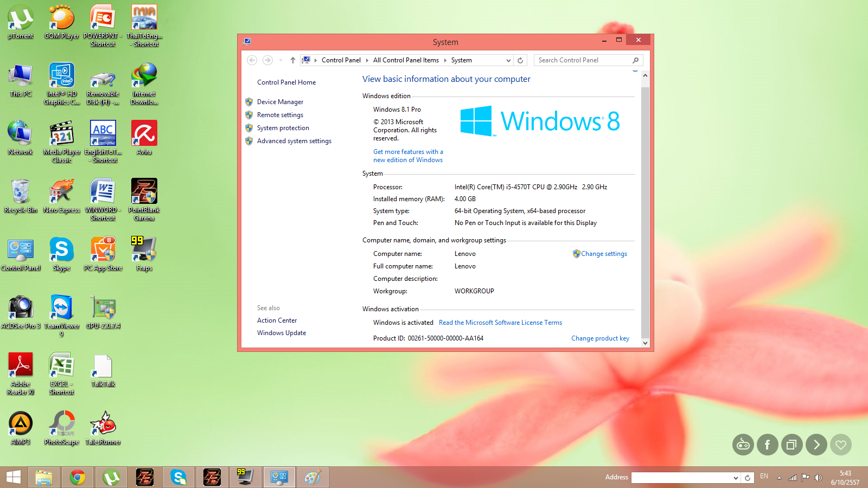Image resolution: width=868 pixels, height=488 pixels.
Task: Click the scroll down arrow in System window
Action: (x=645, y=343)
